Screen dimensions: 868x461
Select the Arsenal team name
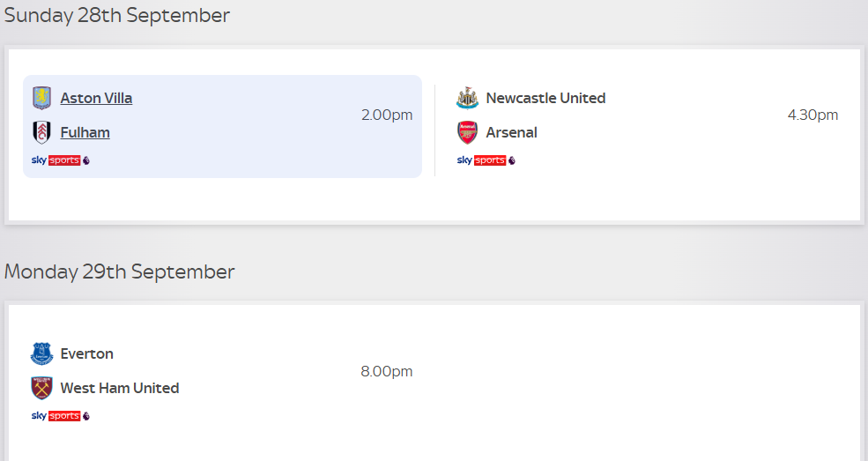pos(511,132)
